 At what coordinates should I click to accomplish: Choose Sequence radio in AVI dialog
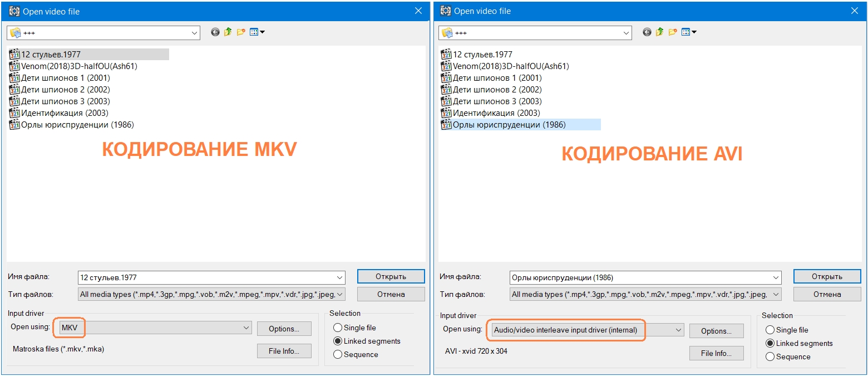[x=770, y=357]
